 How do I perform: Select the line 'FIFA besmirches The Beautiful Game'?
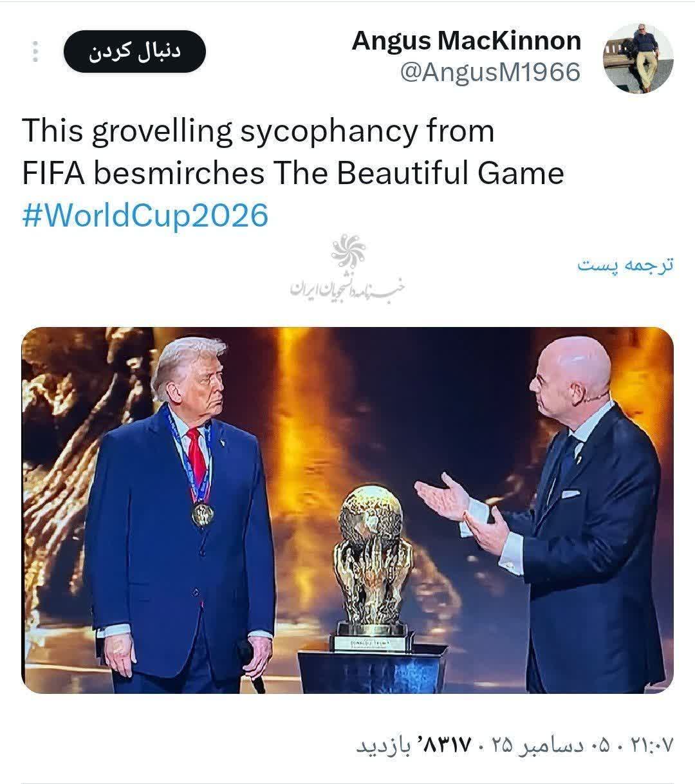[293, 173]
